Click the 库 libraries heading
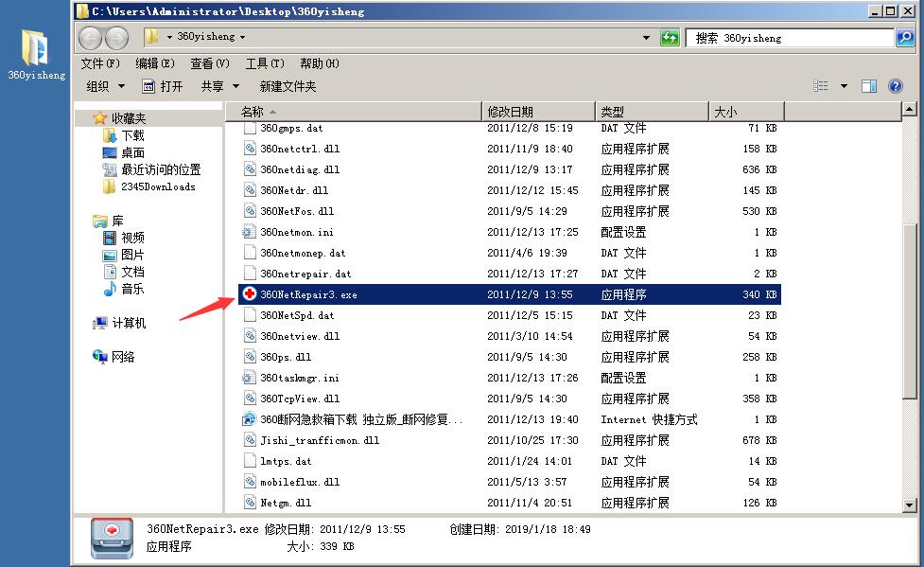This screenshot has width=924, height=567. coord(118,221)
